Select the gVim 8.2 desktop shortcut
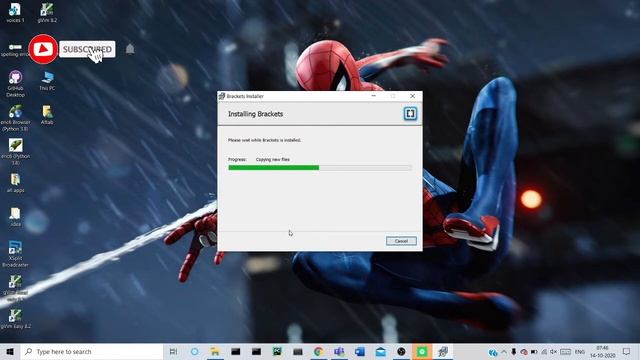Viewport: 640px width, 360px height. [x=47, y=12]
